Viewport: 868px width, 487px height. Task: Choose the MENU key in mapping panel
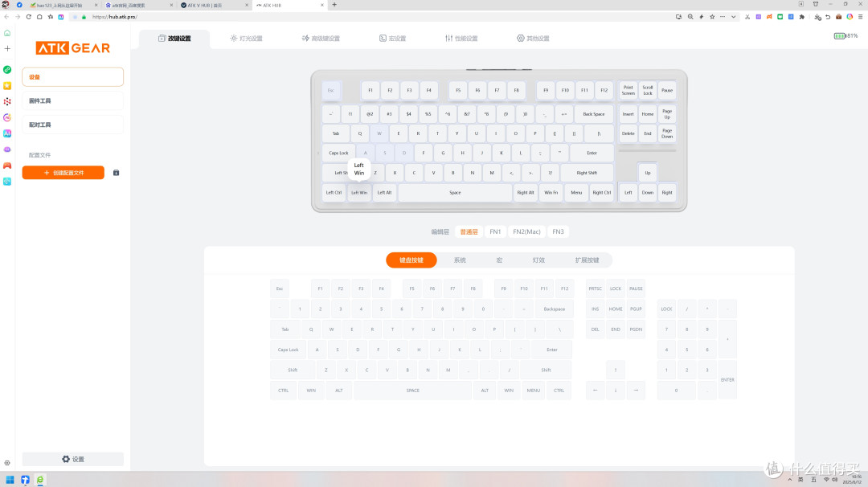(x=534, y=390)
